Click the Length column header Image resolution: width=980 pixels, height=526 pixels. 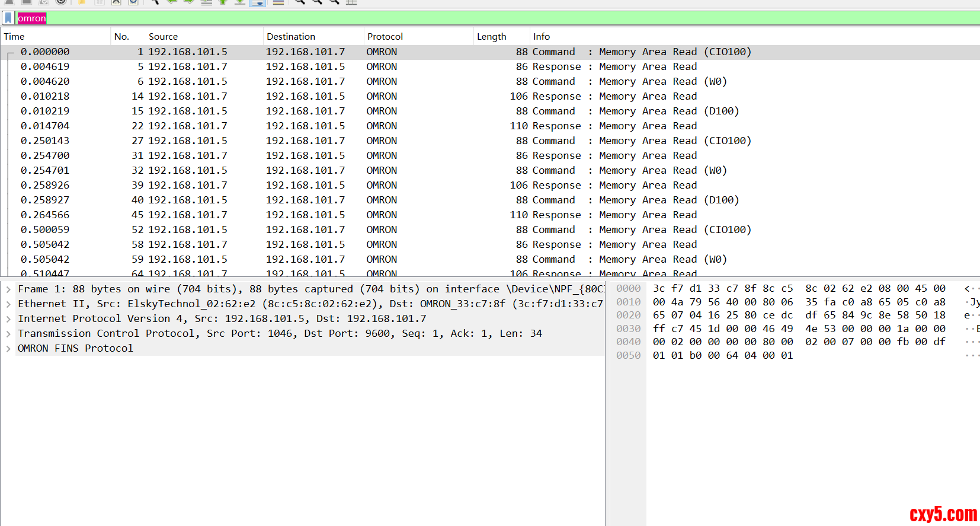click(x=491, y=37)
